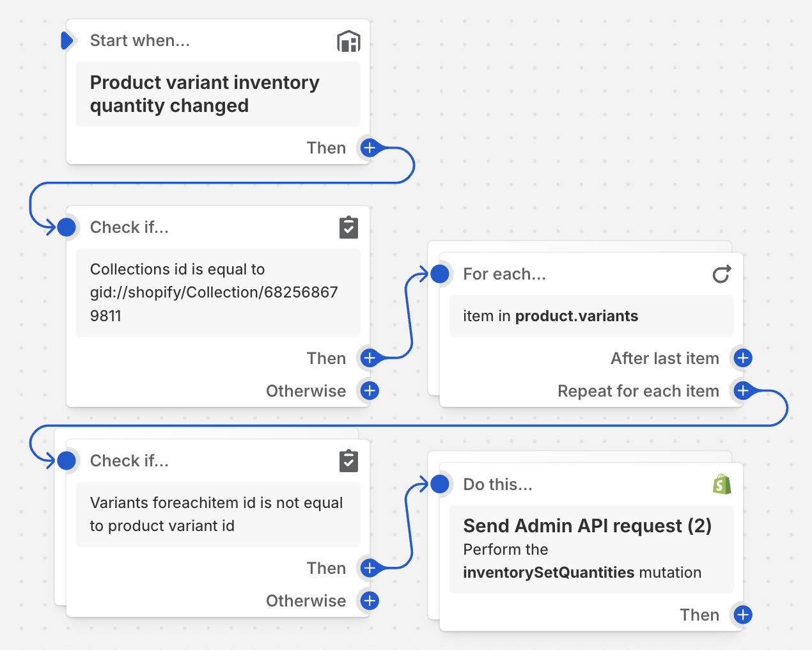Click the blue input node on the Variants Check if card

coord(67,461)
